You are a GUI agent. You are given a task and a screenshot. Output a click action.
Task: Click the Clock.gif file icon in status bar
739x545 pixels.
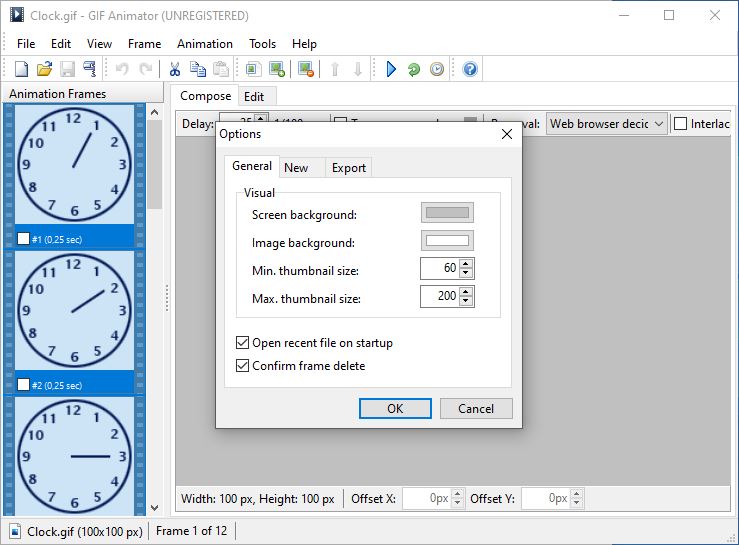coord(15,531)
